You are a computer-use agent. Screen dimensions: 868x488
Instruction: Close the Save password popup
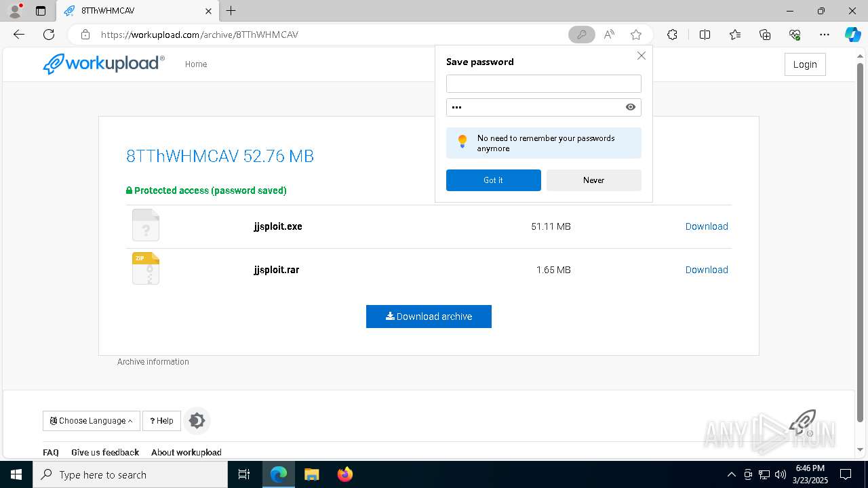point(641,56)
